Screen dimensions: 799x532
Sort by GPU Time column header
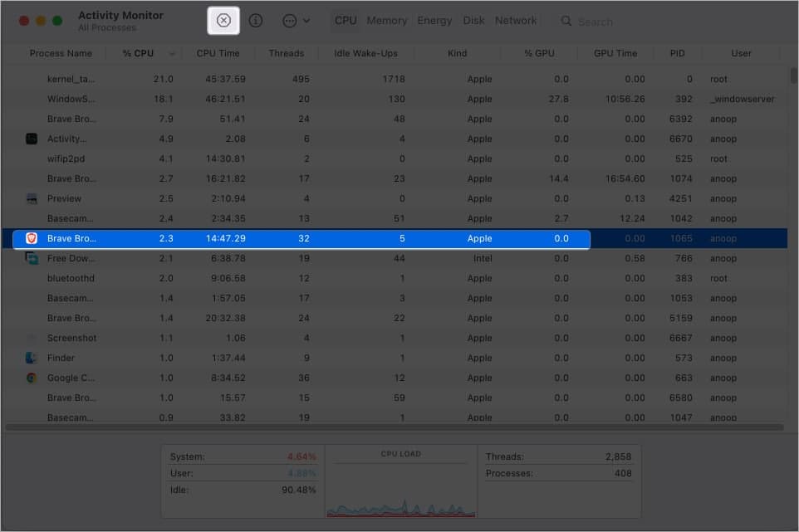615,53
